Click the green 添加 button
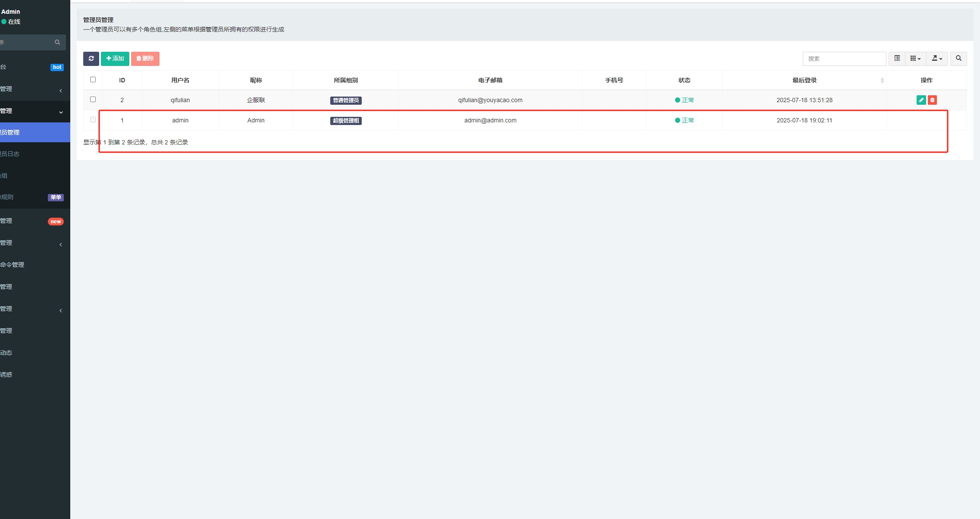Screen dimensions: 980x519 [115, 59]
